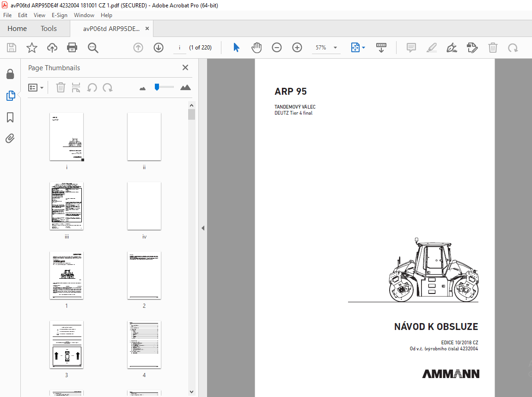The width and height of the screenshot is (532, 397).
Task: Click the Insert pages thumbnail icon
Action: pyautogui.click(x=76, y=87)
